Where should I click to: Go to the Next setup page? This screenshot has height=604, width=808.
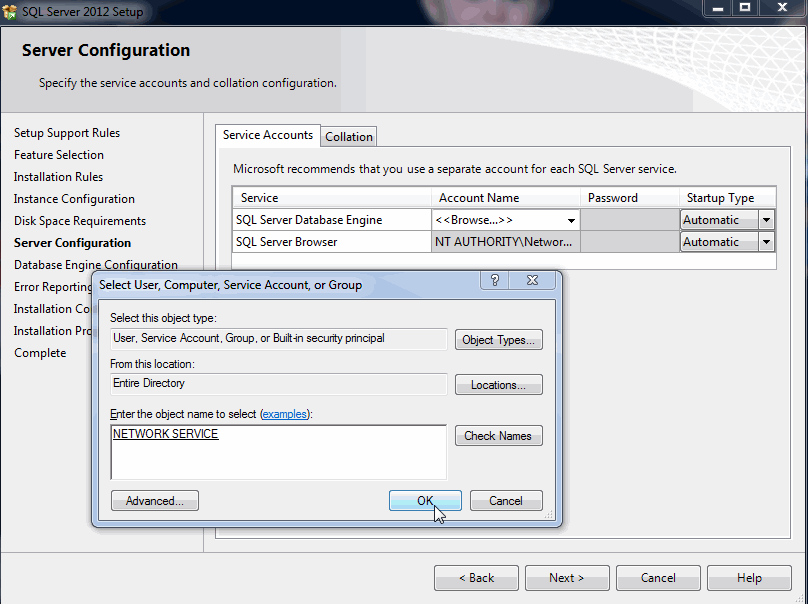[566, 578]
